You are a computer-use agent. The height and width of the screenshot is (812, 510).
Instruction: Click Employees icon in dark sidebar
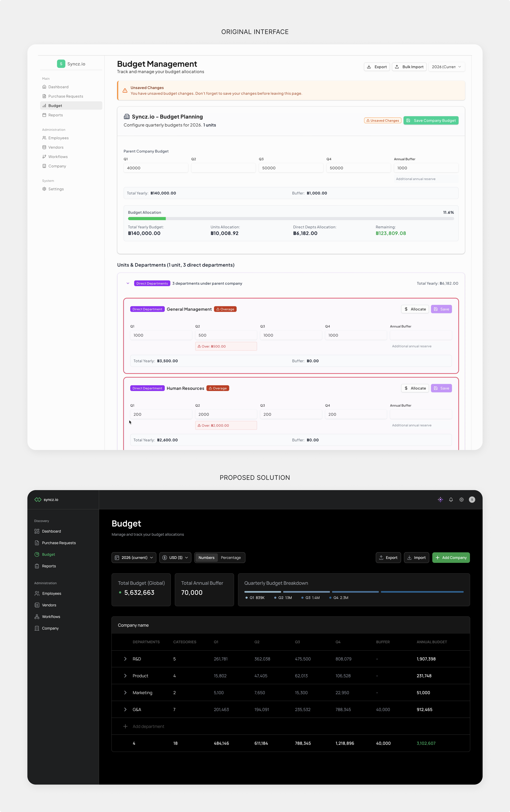pos(37,593)
